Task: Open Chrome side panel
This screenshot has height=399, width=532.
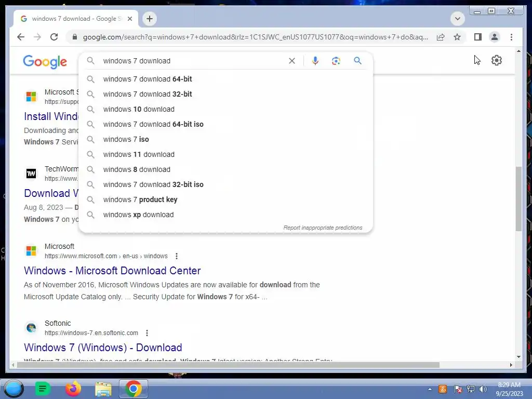Action: [478, 37]
